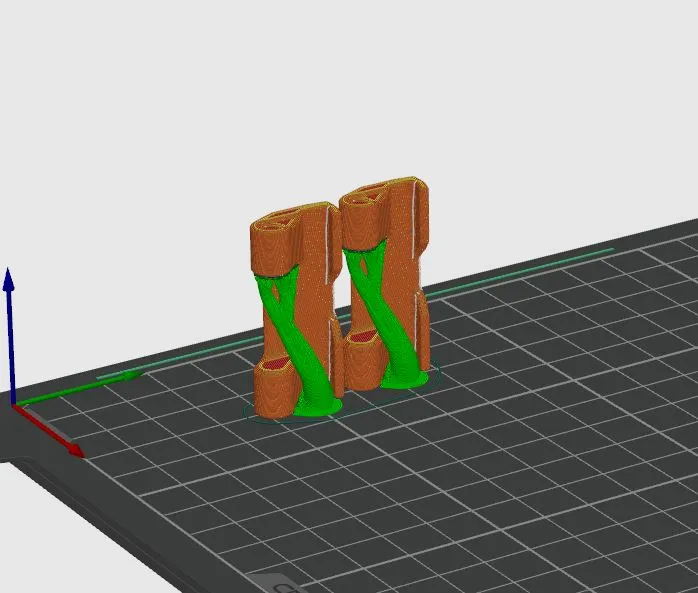Click the white seam line on left model

point(328,244)
